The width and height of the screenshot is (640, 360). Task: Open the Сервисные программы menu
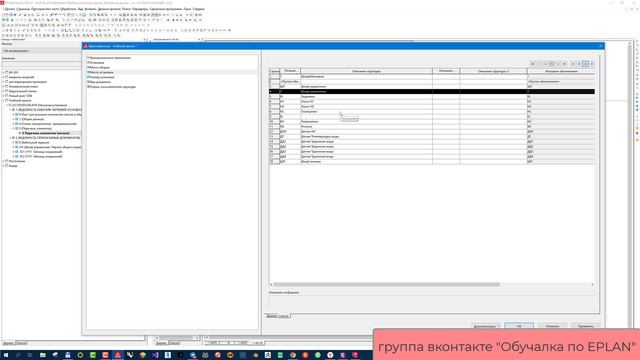(x=166, y=9)
